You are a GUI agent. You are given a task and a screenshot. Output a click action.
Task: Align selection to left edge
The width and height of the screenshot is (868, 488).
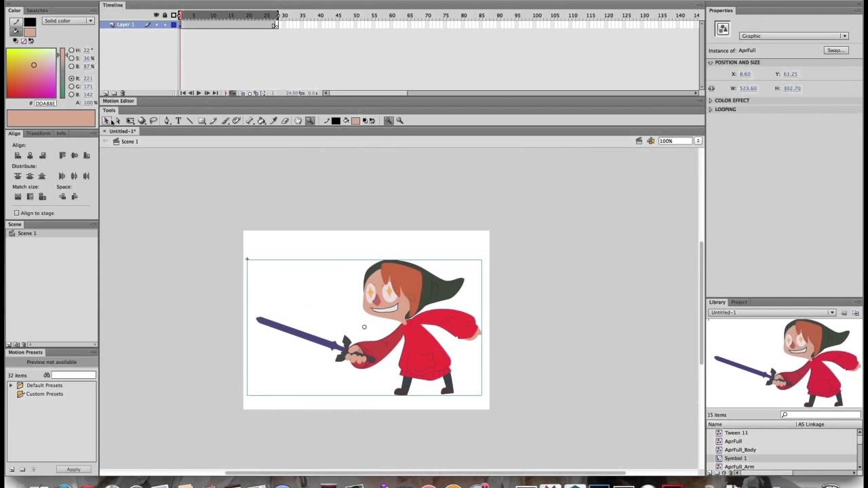pyautogui.click(x=18, y=155)
